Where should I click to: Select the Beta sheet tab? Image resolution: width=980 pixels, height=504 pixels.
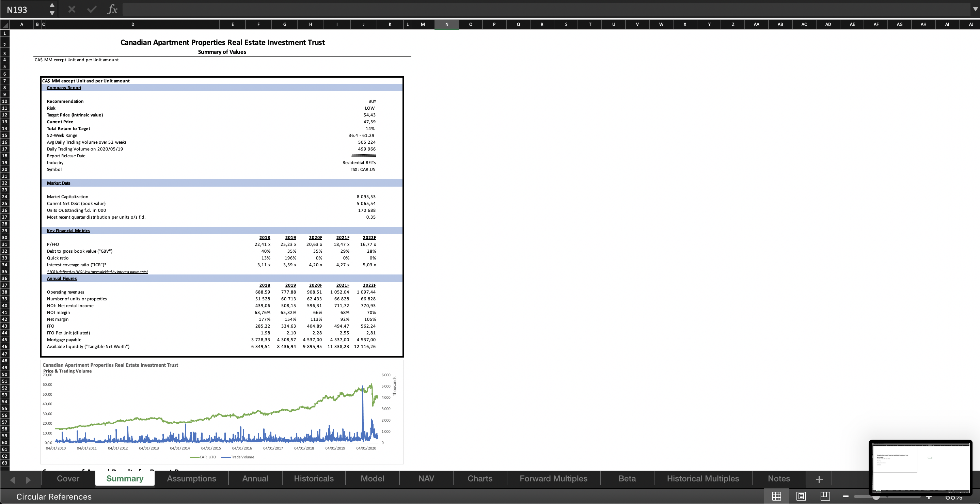pyautogui.click(x=627, y=478)
